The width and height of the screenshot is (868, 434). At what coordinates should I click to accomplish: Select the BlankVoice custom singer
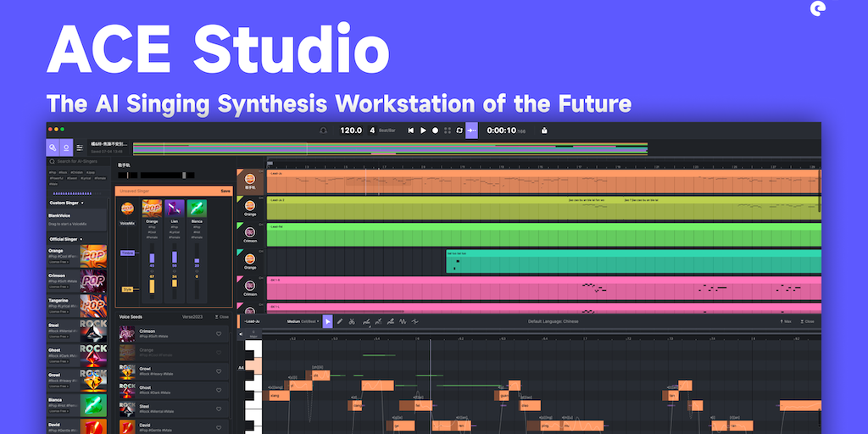click(x=77, y=220)
